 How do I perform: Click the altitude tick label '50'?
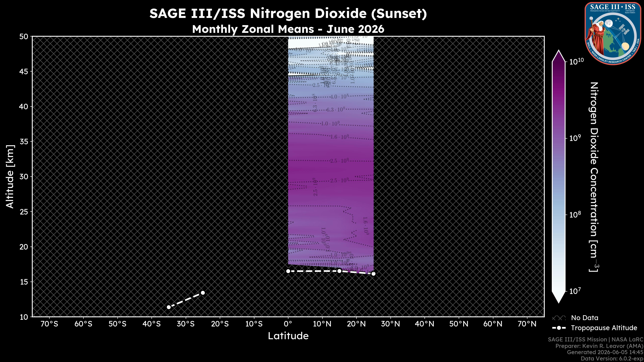click(x=24, y=37)
